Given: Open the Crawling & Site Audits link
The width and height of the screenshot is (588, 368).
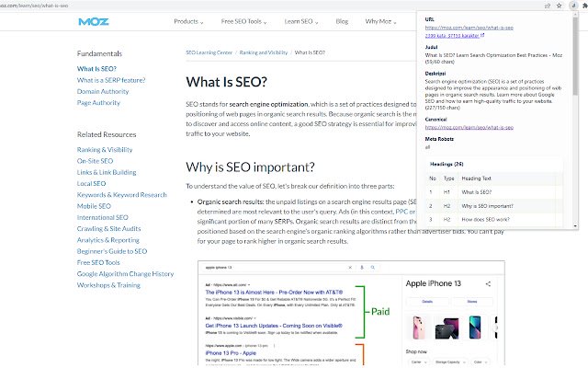Looking at the screenshot, I should (x=108, y=228).
